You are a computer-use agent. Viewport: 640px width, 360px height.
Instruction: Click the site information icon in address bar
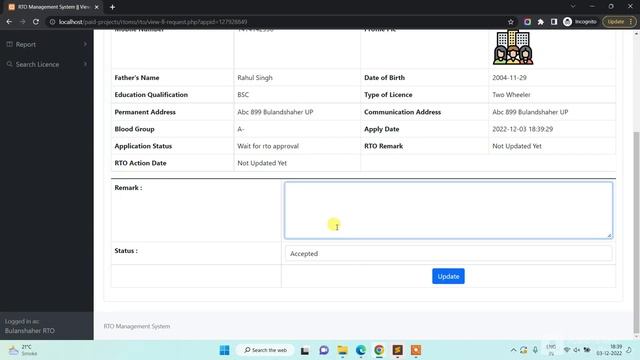pyautogui.click(x=52, y=22)
